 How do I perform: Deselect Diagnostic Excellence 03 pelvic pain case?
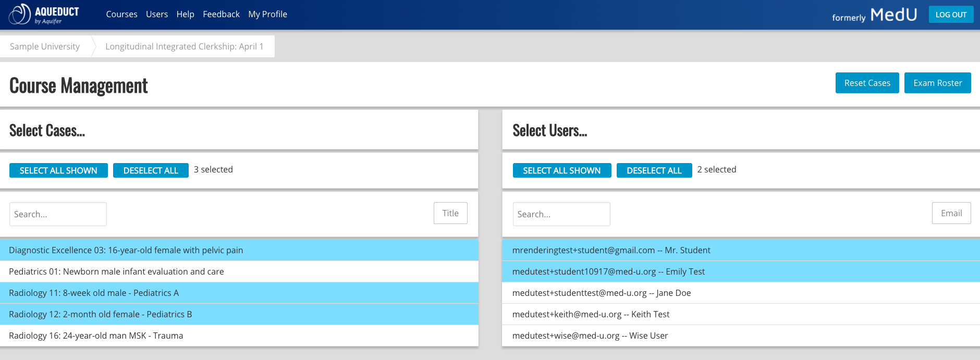239,250
